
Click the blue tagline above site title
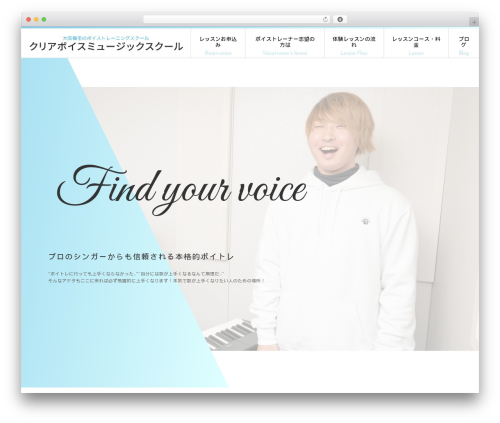[x=106, y=38]
